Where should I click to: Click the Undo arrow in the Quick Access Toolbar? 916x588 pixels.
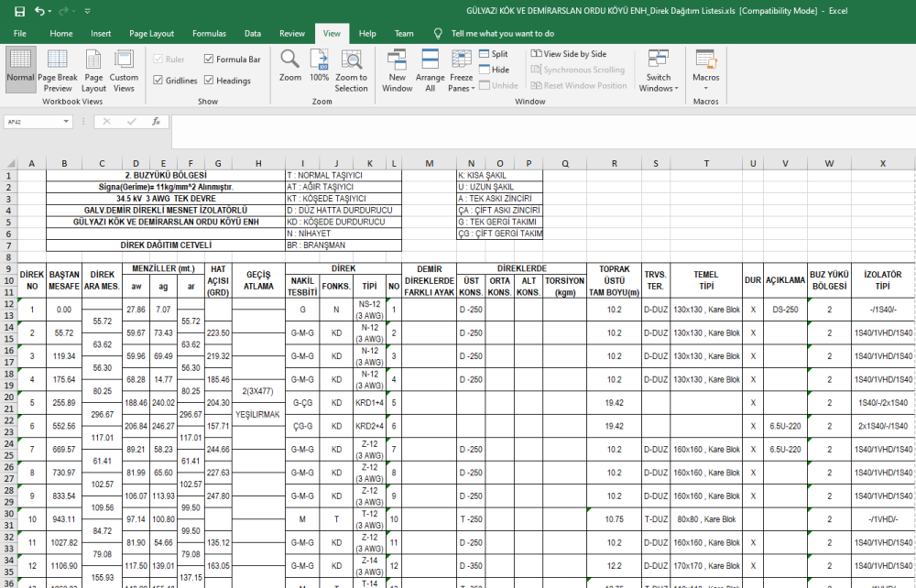coord(39,11)
